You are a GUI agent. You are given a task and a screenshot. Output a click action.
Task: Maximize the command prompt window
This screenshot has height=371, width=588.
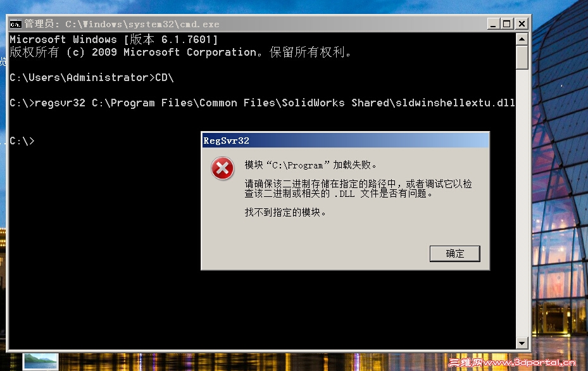[x=506, y=24]
